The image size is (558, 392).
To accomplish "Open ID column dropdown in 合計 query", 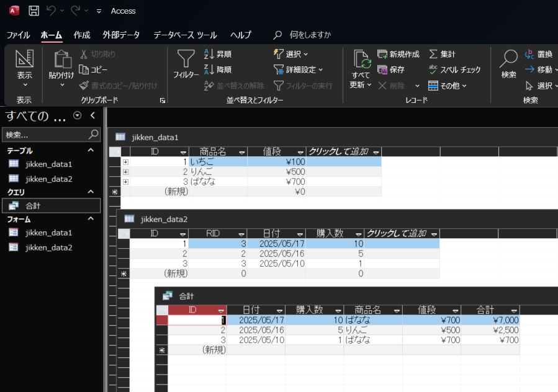I will (x=221, y=311).
